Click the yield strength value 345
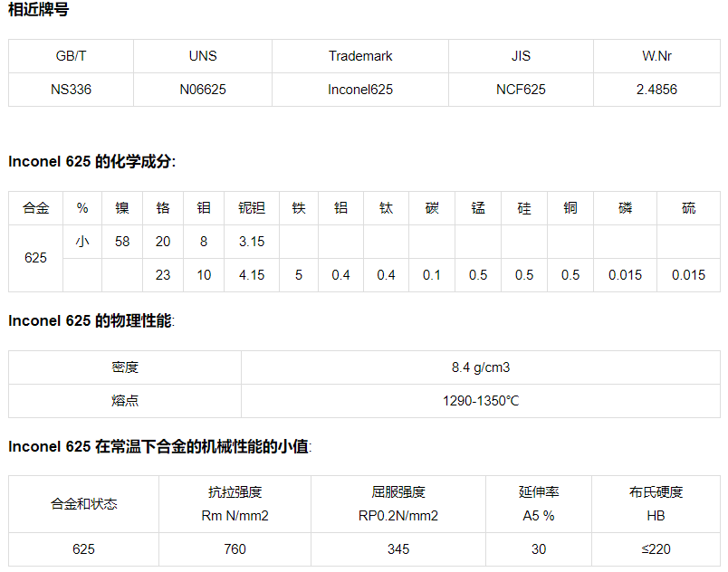 (x=398, y=549)
